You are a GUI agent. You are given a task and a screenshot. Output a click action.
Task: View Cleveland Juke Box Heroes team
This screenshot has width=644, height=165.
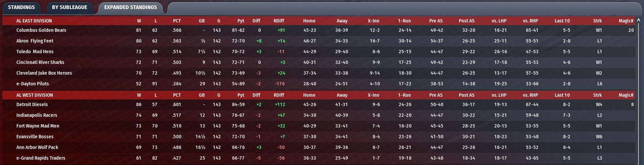click(x=44, y=73)
